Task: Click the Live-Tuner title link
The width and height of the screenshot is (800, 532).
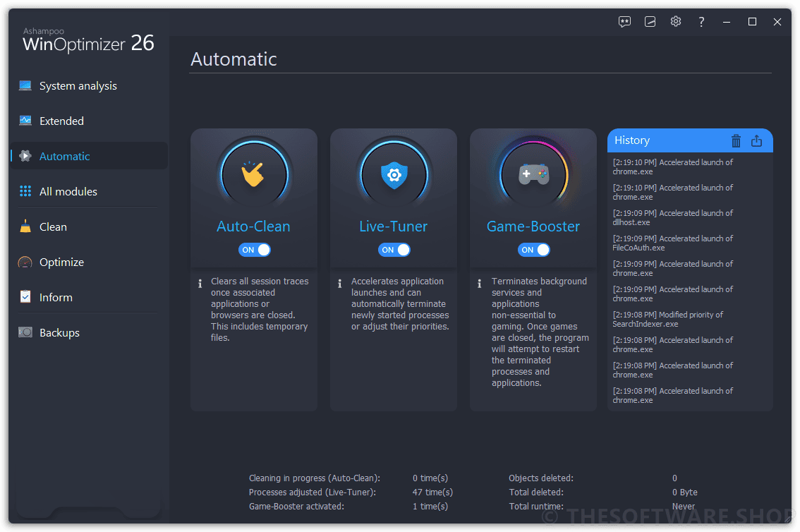Action: [x=394, y=226]
